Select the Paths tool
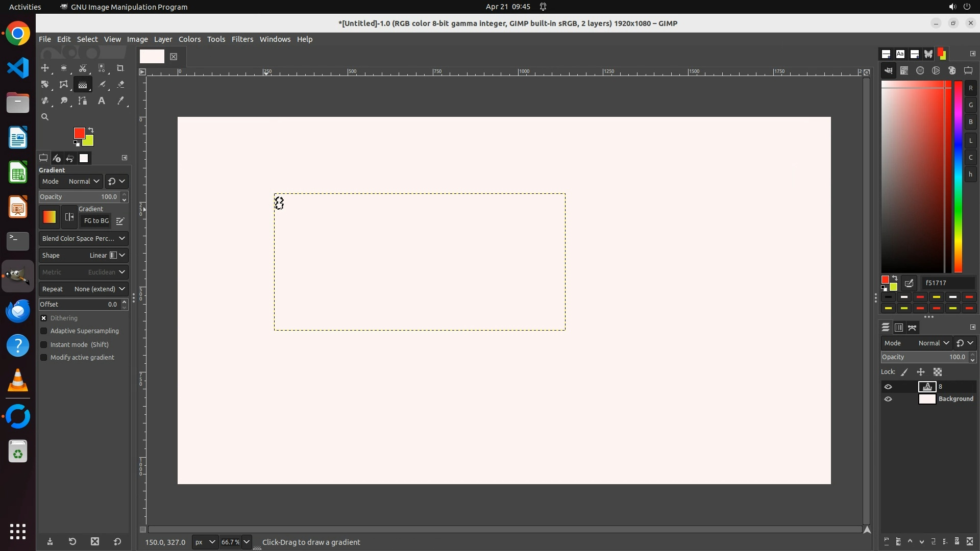 (83, 101)
